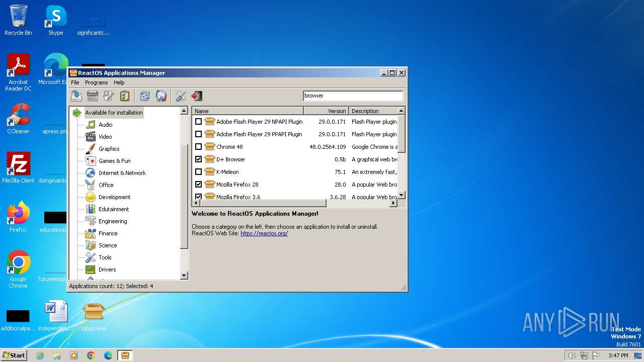Click the browser search field

click(x=353, y=96)
